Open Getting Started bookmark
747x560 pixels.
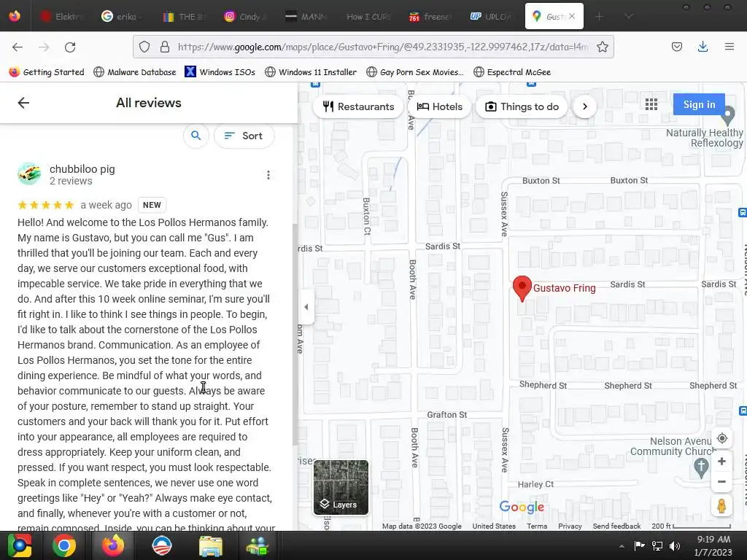(47, 72)
